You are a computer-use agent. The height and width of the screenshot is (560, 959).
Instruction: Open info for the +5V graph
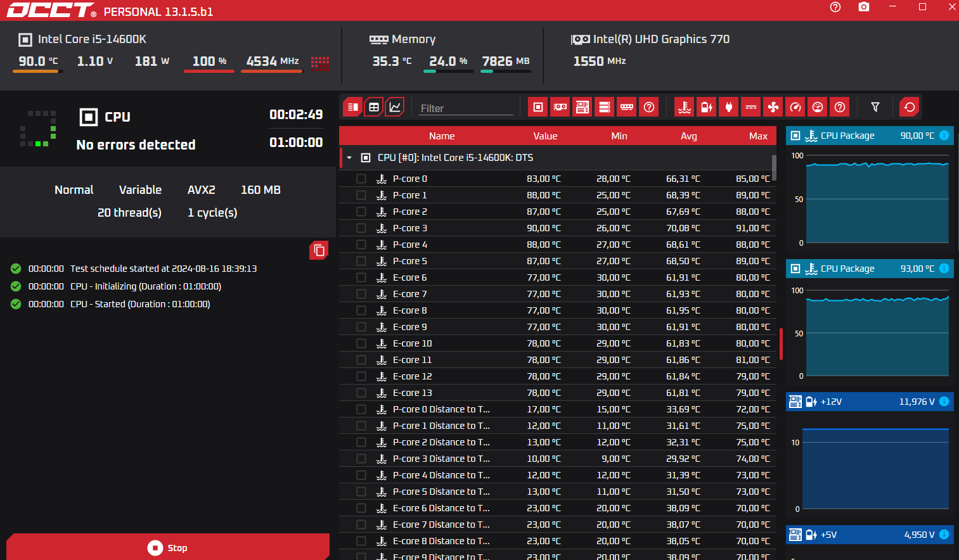pyautogui.click(x=944, y=535)
